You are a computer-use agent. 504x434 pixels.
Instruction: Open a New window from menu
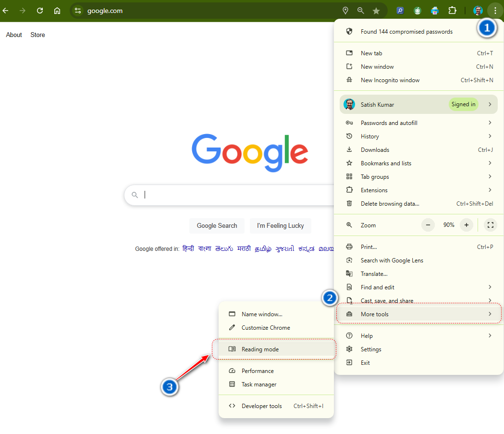419,67
